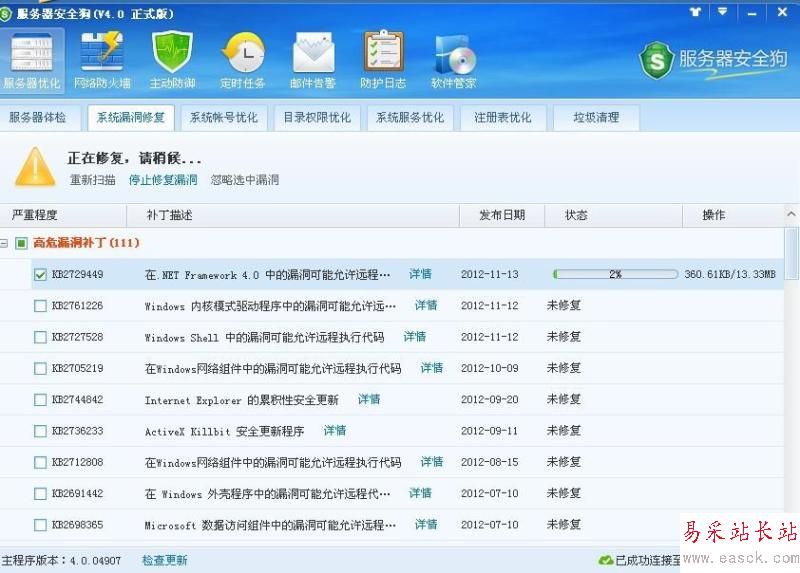Check the KB2698365 checkbox
800x573 pixels.
pos(40,525)
